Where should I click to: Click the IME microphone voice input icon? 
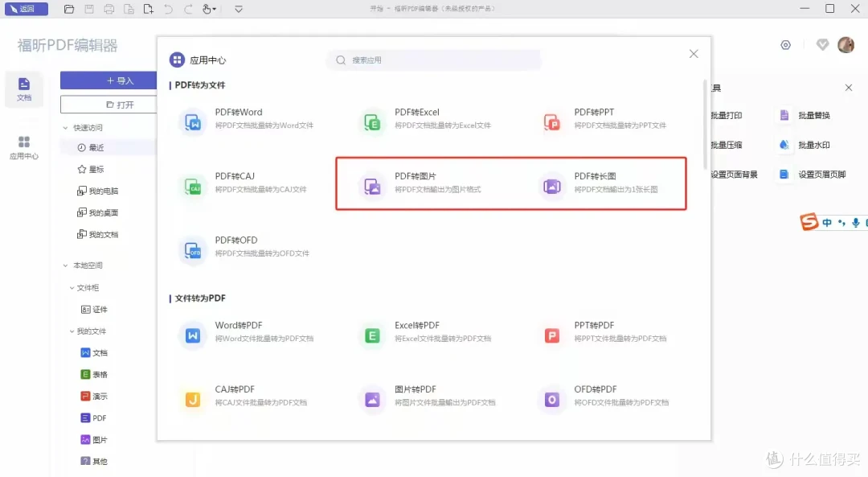[x=856, y=223]
